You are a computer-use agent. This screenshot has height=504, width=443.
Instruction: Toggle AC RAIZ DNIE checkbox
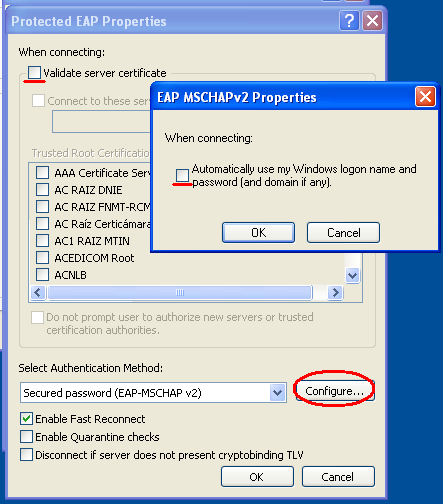pyautogui.click(x=42, y=190)
